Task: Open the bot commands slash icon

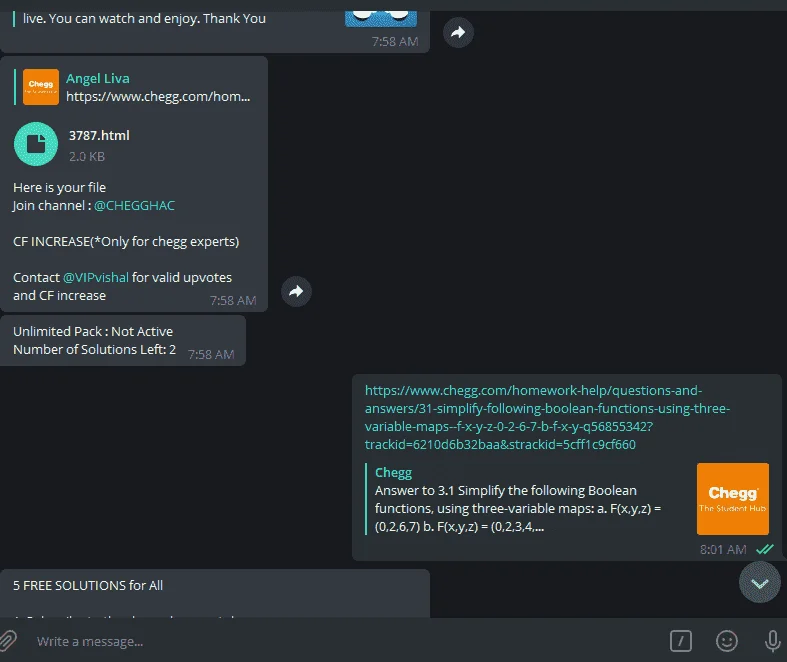Action: 681,641
